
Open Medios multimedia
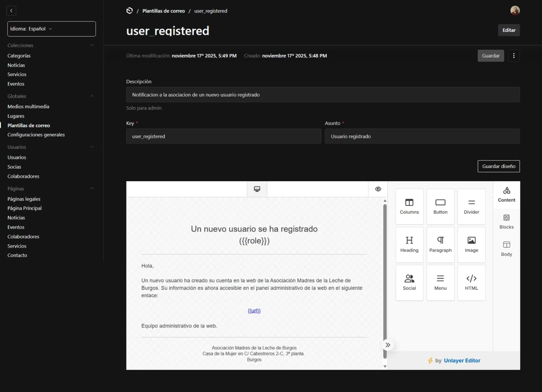28,106
